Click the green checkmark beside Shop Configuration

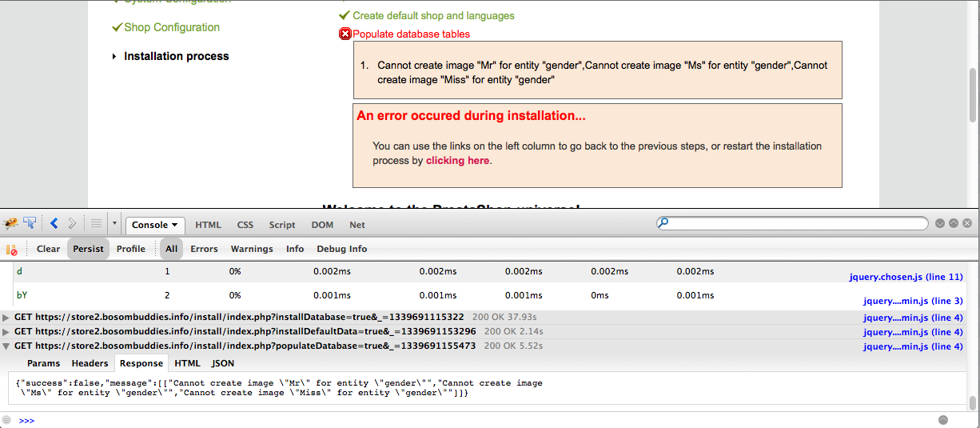click(118, 26)
